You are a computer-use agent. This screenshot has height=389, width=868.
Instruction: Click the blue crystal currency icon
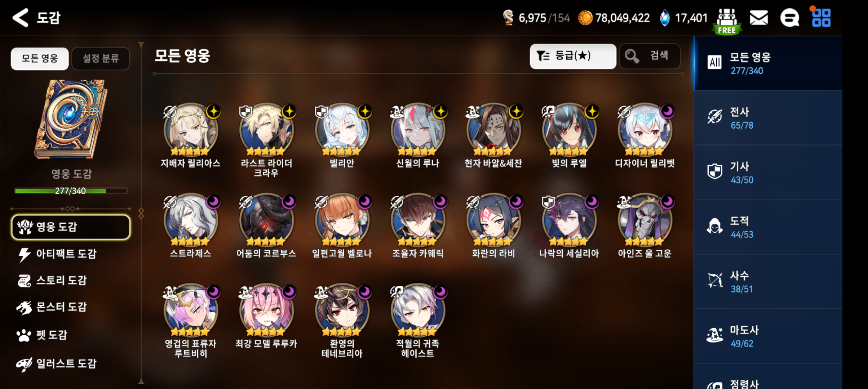pyautogui.click(x=665, y=18)
